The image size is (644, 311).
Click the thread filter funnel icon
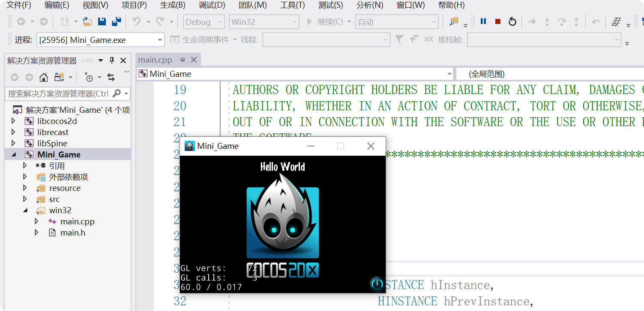pyautogui.click(x=399, y=39)
